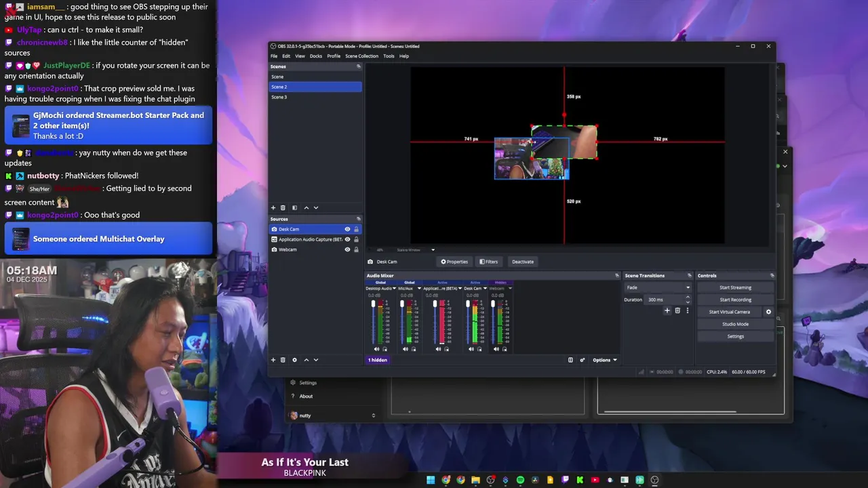
Task: Mute Desktop Audio speaker icon
Action: (377, 349)
